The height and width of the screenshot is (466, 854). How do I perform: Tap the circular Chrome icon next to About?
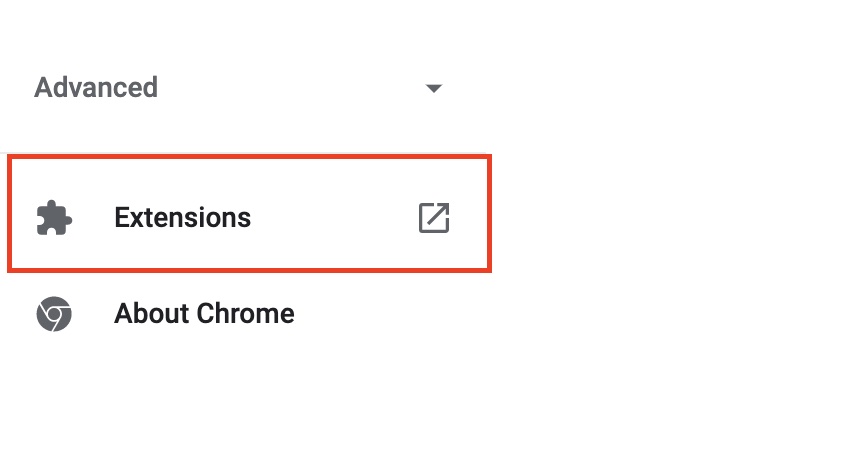tap(54, 314)
